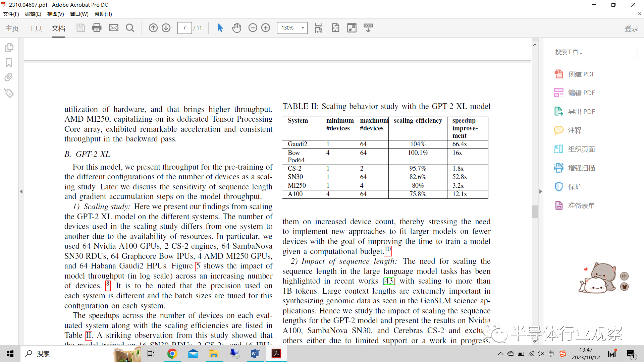Open notification center icon
This screenshot has height=362, width=644.
(631, 354)
